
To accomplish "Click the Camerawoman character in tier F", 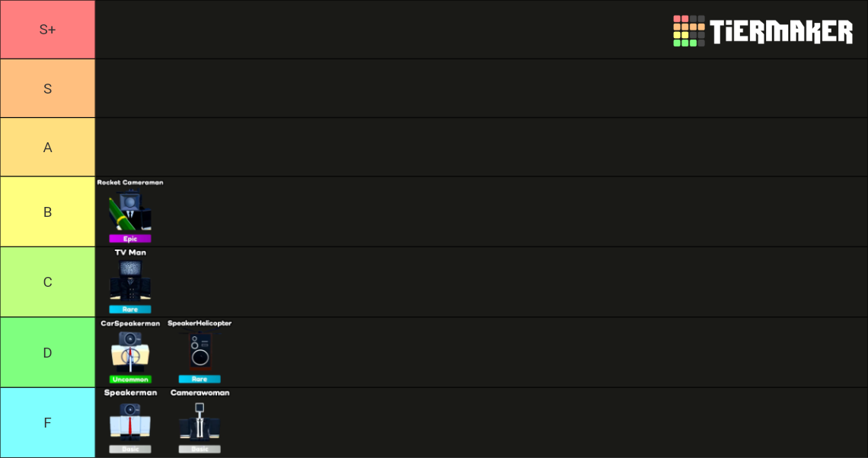I will (x=198, y=421).
